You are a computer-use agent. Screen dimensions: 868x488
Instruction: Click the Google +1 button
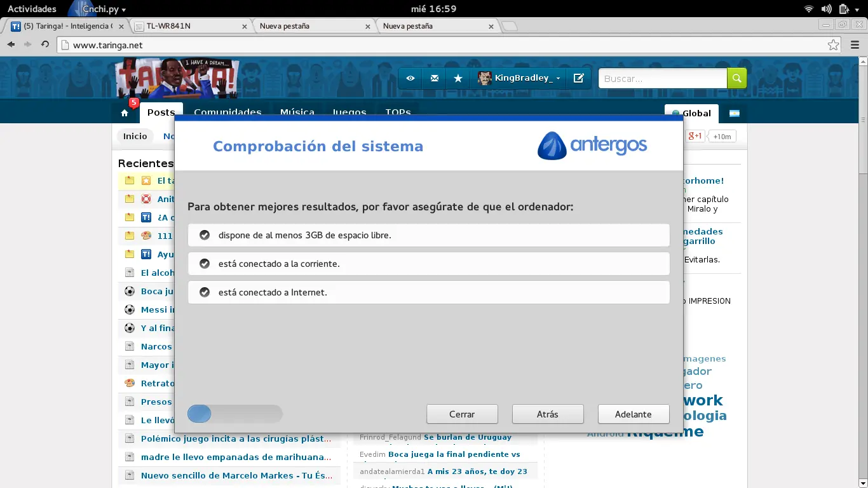pyautogui.click(x=695, y=136)
